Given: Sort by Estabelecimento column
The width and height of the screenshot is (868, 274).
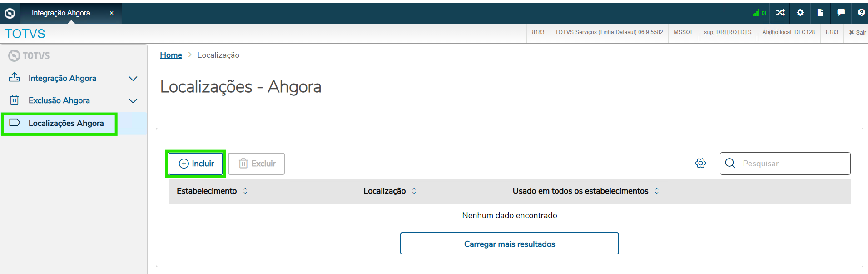Looking at the screenshot, I should pos(245,191).
